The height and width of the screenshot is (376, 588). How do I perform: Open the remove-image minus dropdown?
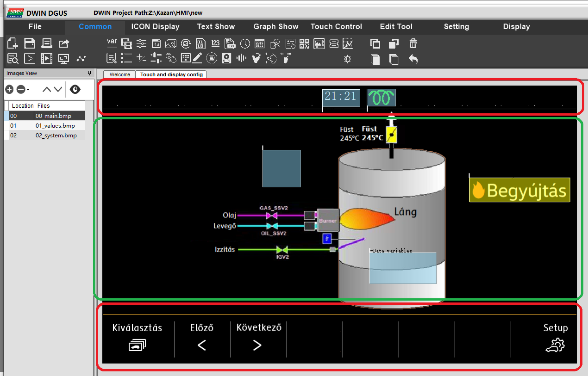(x=22, y=89)
